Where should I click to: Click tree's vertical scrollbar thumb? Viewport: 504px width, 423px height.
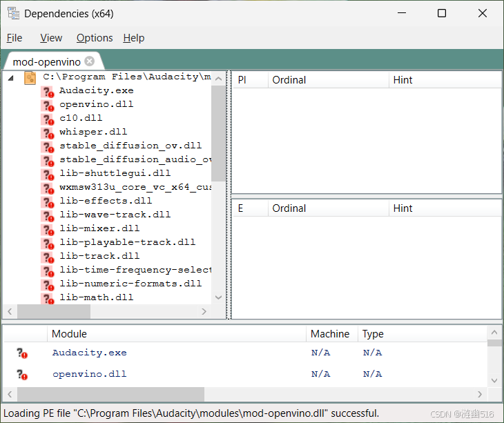coord(219,133)
